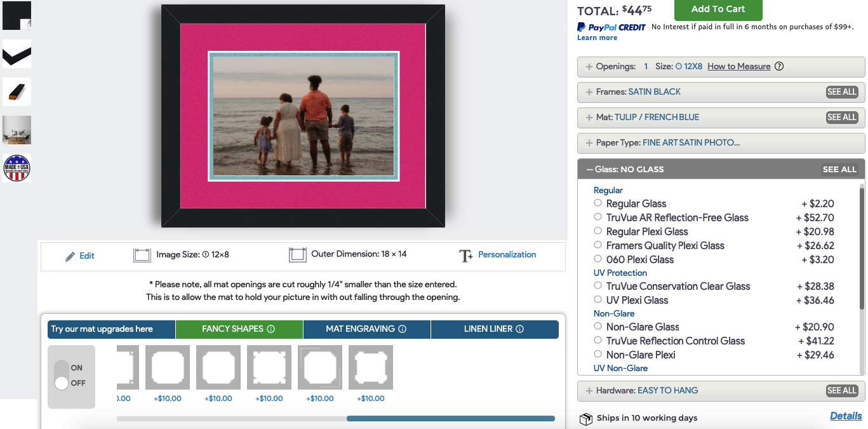
Task: Click the How to Measure help icon
Action: point(779,67)
